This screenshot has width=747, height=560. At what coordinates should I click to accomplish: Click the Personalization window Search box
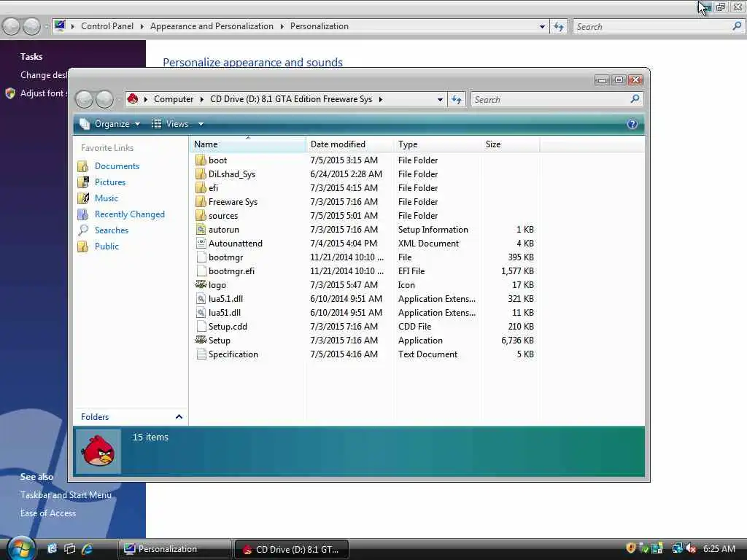pos(651,27)
